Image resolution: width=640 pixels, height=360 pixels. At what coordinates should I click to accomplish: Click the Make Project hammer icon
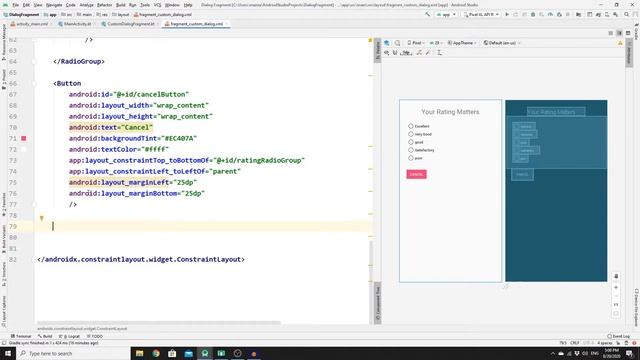pos(427,14)
